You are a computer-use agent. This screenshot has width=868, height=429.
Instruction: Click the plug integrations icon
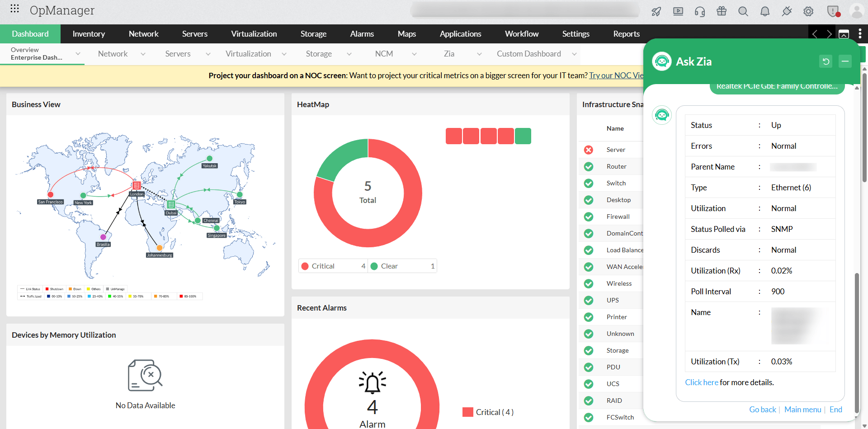787,11
